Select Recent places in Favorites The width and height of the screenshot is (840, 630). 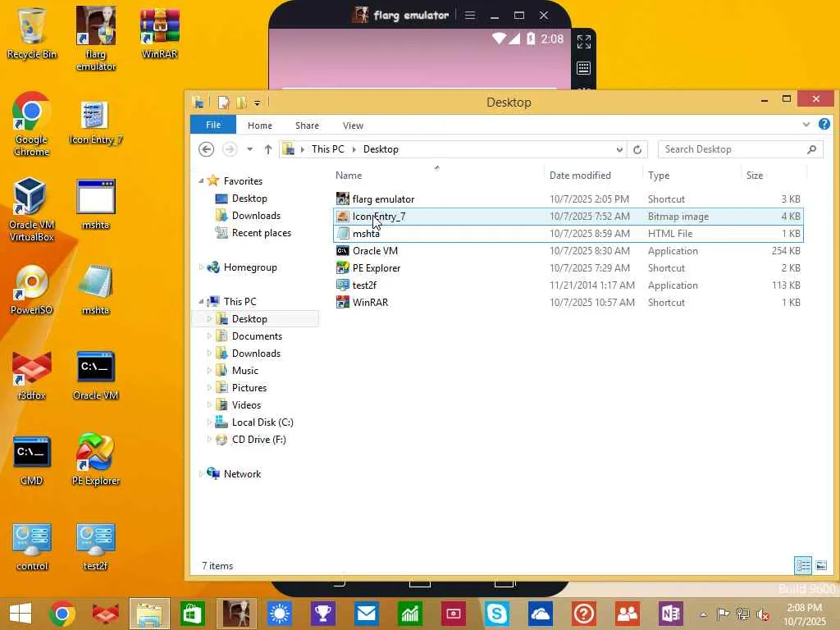(x=261, y=232)
